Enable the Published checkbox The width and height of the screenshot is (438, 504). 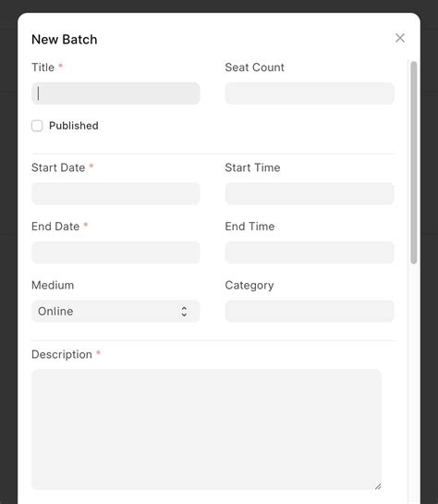coord(37,126)
